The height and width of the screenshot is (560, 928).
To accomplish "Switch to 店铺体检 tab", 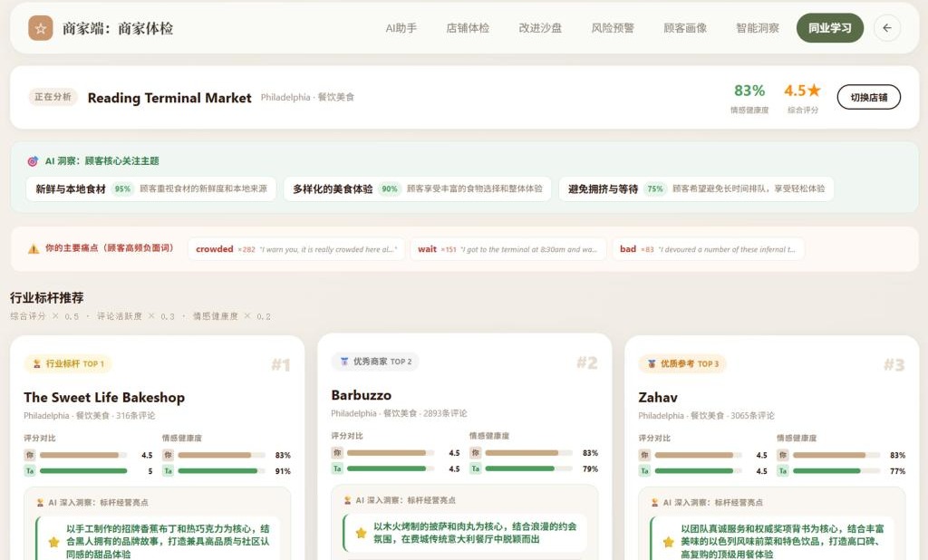I will pyautogui.click(x=468, y=28).
